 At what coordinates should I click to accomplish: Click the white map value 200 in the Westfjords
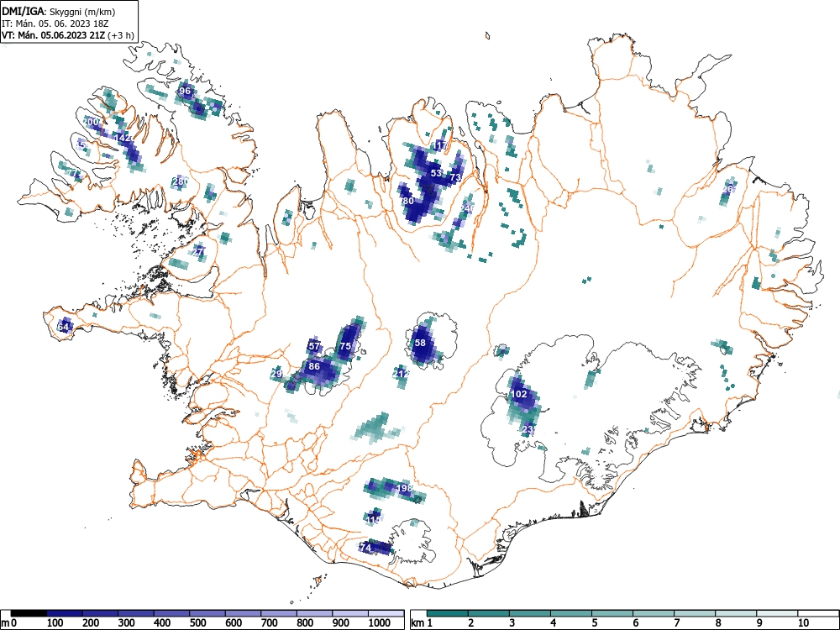(x=91, y=122)
